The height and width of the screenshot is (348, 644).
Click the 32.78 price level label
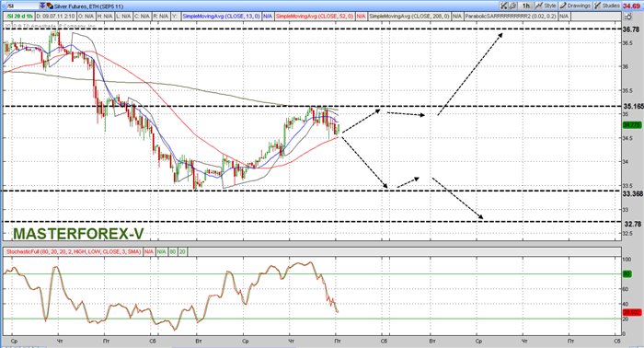pyautogui.click(x=633, y=224)
